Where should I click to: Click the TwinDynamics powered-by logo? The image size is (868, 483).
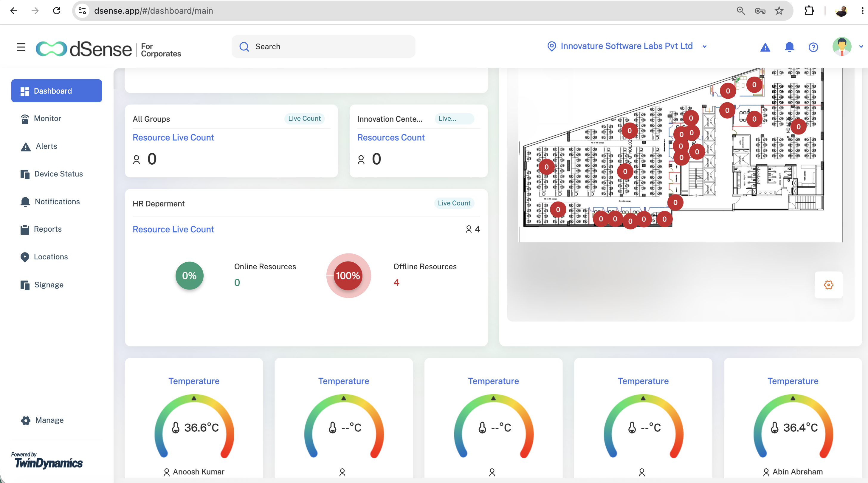47,460
